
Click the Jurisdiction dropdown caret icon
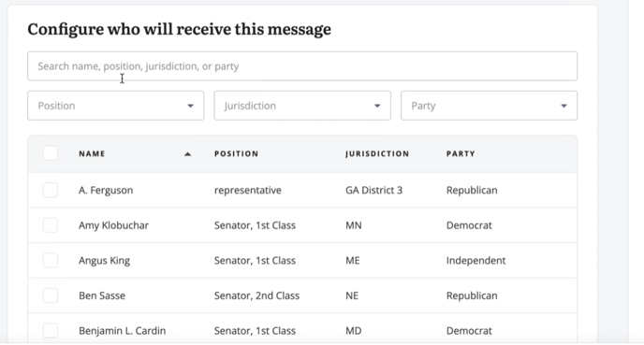pyautogui.click(x=377, y=106)
